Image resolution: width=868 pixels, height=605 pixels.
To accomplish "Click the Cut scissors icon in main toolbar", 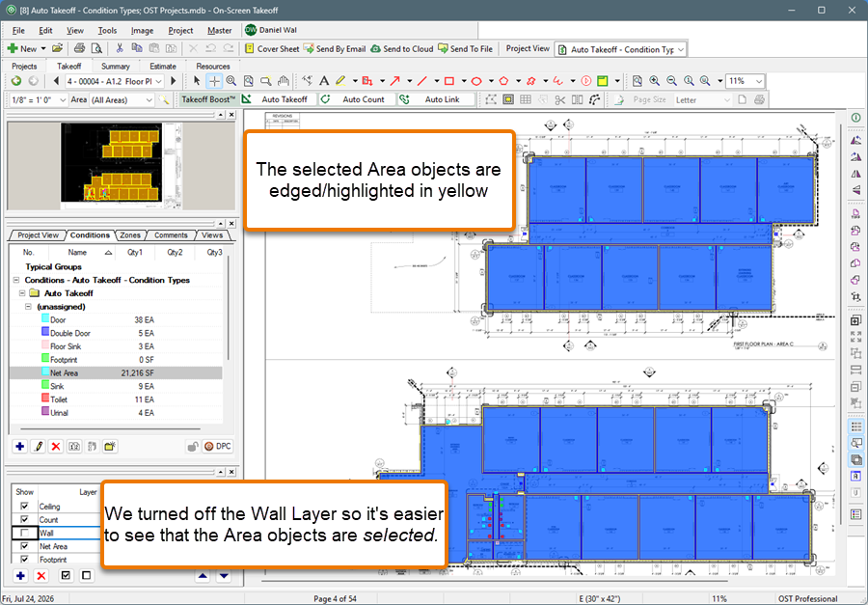I will pos(119,49).
